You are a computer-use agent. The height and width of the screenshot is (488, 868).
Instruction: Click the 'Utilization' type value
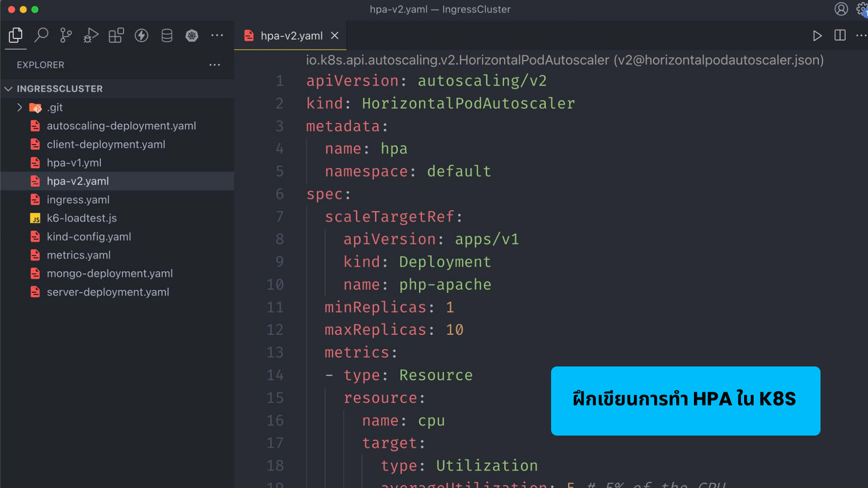point(487,466)
